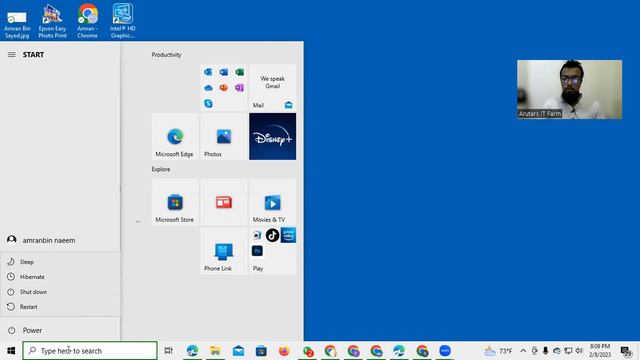Select the Intel HD Graphics desktop shortcut

tap(122, 21)
